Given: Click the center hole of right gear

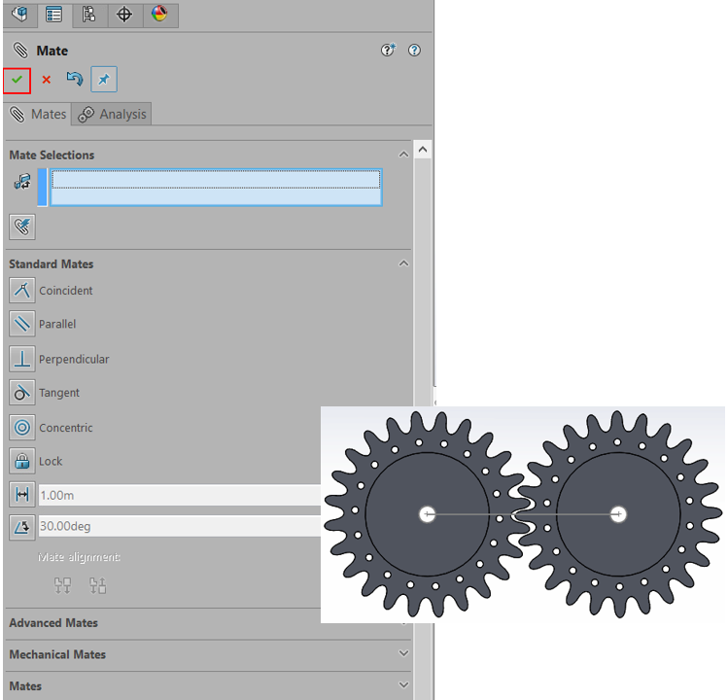Looking at the screenshot, I should (618, 514).
